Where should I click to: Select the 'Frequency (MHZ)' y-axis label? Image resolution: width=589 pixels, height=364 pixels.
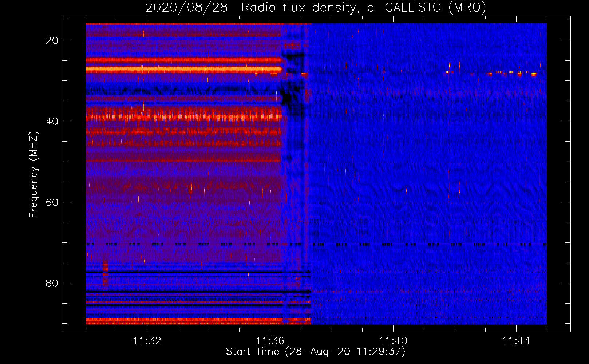[33, 175]
